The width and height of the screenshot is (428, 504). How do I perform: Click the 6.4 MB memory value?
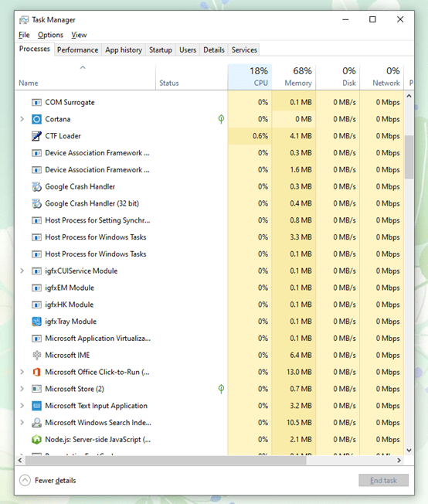click(301, 355)
